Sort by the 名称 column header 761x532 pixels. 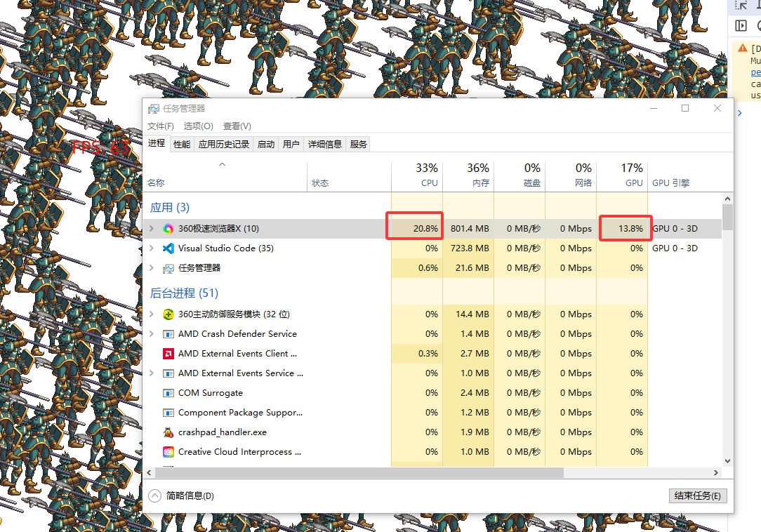pos(225,175)
